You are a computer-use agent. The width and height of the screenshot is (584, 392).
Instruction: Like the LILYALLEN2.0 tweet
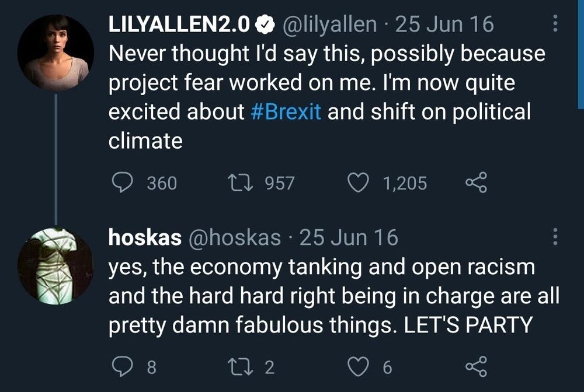[x=358, y=183]
